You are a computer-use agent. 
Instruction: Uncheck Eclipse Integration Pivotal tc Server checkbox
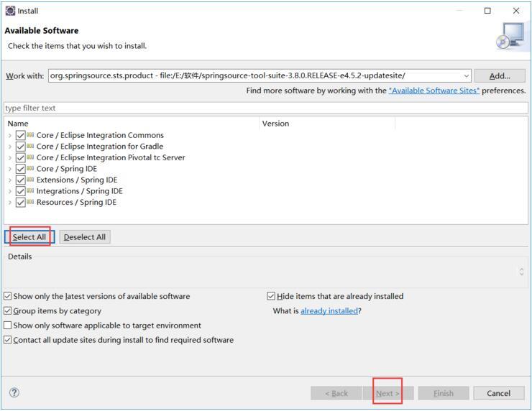tap(20, 157)
